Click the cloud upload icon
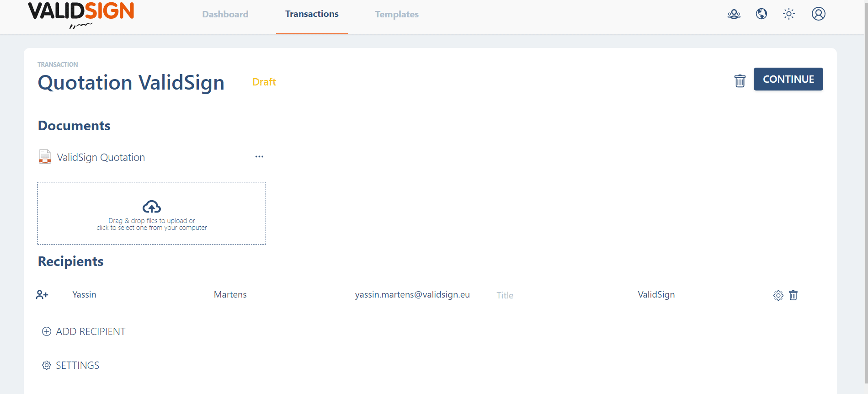The height and width of the screenshot is (394, 868). click(x=152, y=207)
